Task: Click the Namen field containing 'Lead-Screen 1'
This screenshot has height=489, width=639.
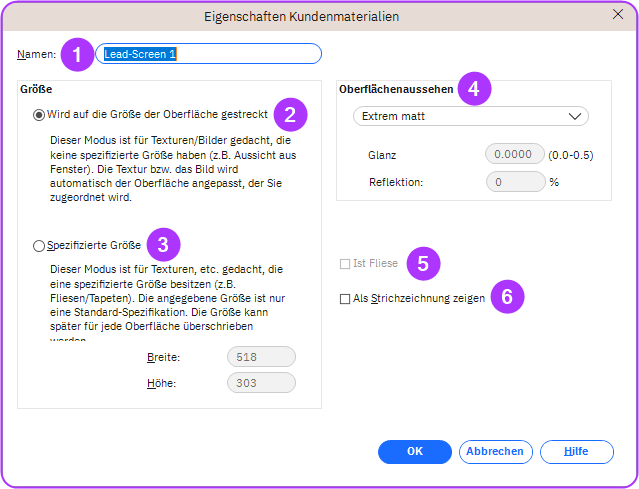Action: pos(208,54)
